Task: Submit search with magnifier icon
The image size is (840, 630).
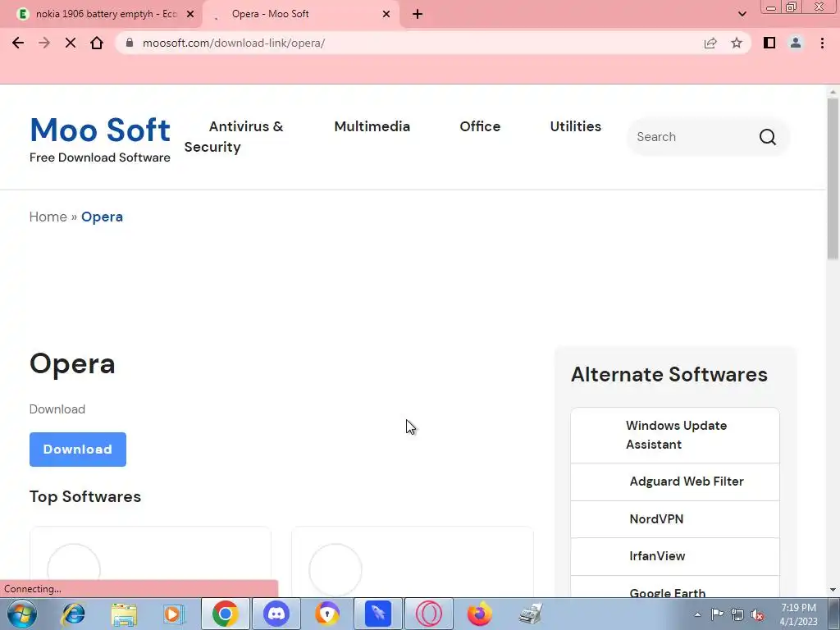Action: point(767,137)
